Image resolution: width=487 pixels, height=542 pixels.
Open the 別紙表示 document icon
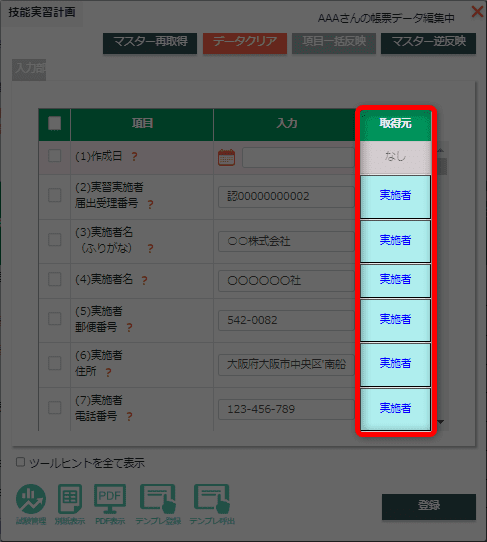(70, 499)
